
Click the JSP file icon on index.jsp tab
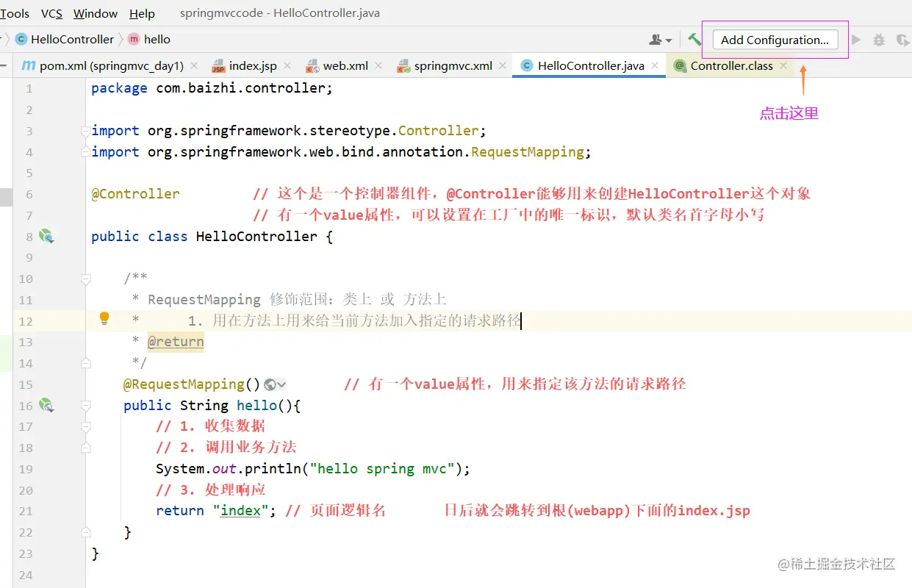[x=218, y=66]
